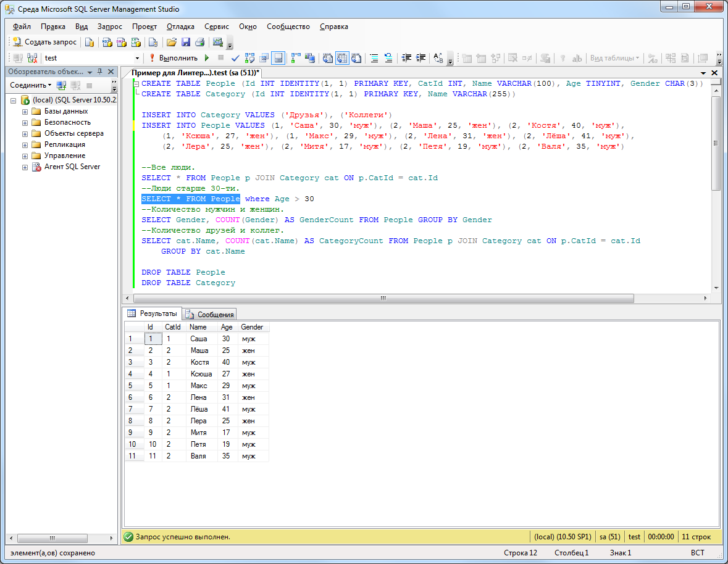Run the query with Выполнить
The width and height of the screenshot is (728, 564).
pos(174,58)
